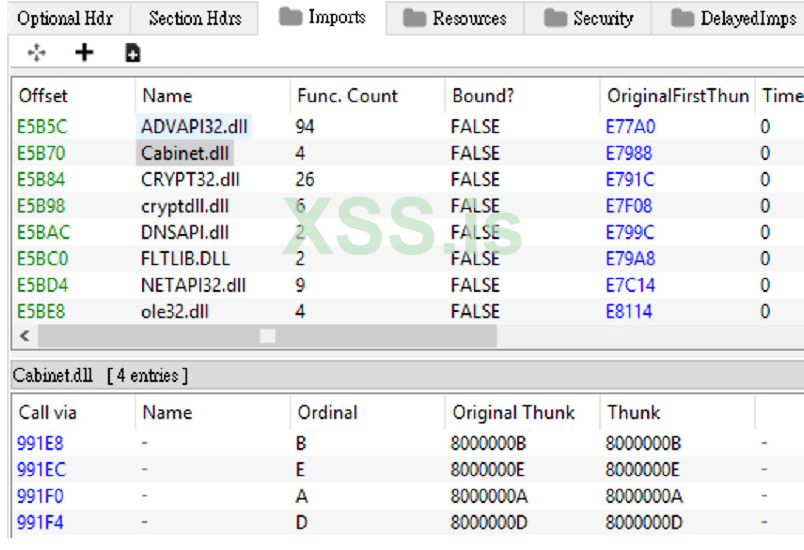Click offset E5B84
804x550 pixels.
(41, 179)
